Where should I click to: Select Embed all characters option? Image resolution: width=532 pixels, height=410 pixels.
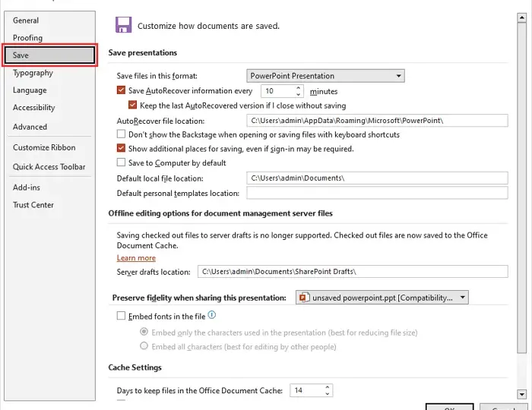tap(144, 346)
